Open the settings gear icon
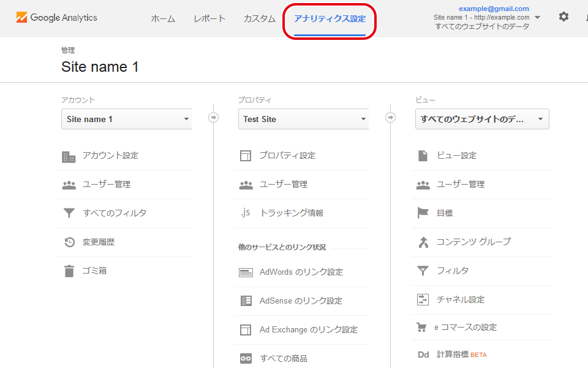The height and width of the screenshot is (368, 588). (563, 17)
